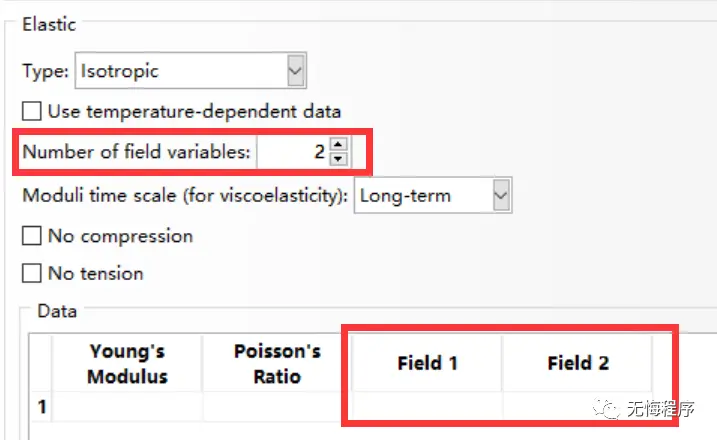Select the Field 1 cell in row 1
Viewport: 717px width, 440px height.
[427, 407]
